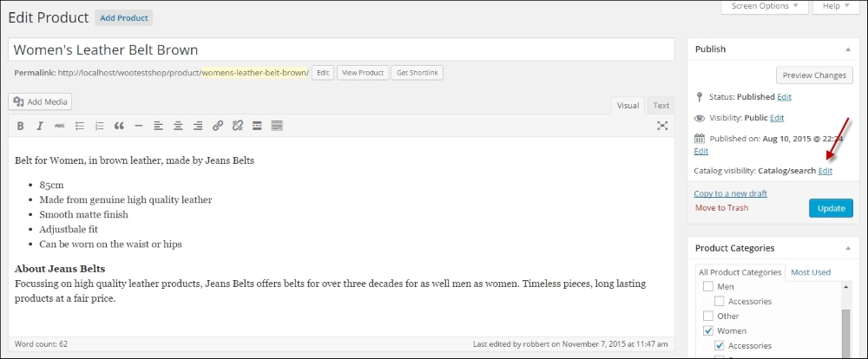Image resolution: width=868 pixels, height=359 pixels.
Task: Switch to Visual editor tab
Action: tap(628, 106)
